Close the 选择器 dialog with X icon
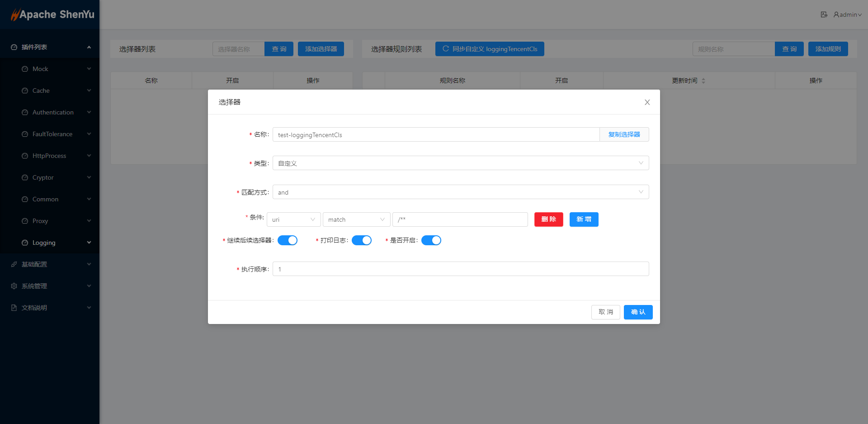This screenshot has width=868, height=424. tap(647, 102)
